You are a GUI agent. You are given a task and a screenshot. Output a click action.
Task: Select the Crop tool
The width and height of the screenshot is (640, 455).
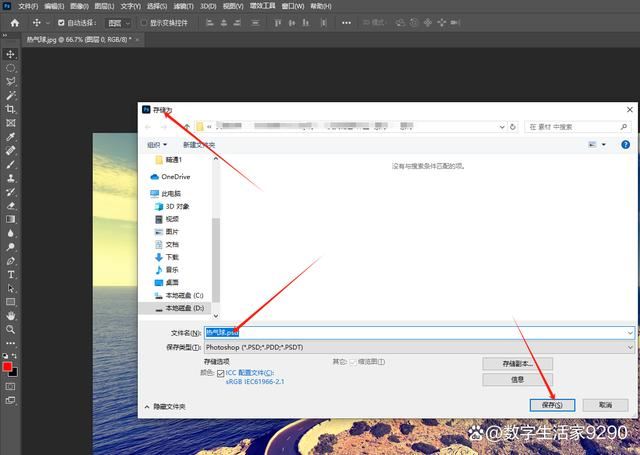click(x=11, y=109)
